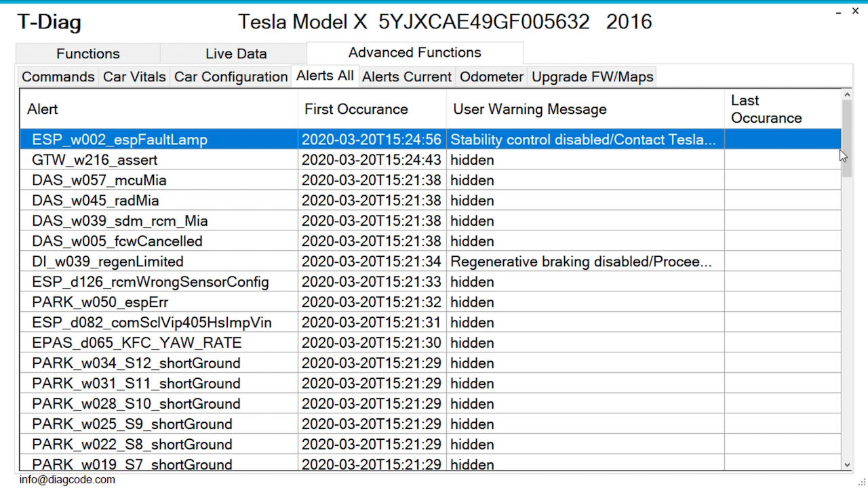Select the Commands sub-tab
The height and width of the screenshot is (488, 868).
pos(58,77)
